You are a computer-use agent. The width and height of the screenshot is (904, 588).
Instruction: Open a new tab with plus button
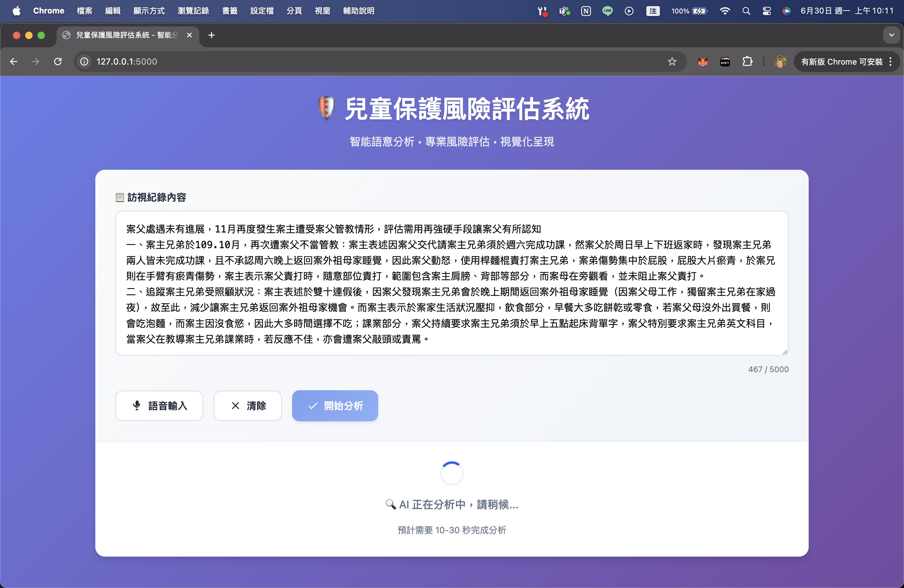[x=212, y=35]
